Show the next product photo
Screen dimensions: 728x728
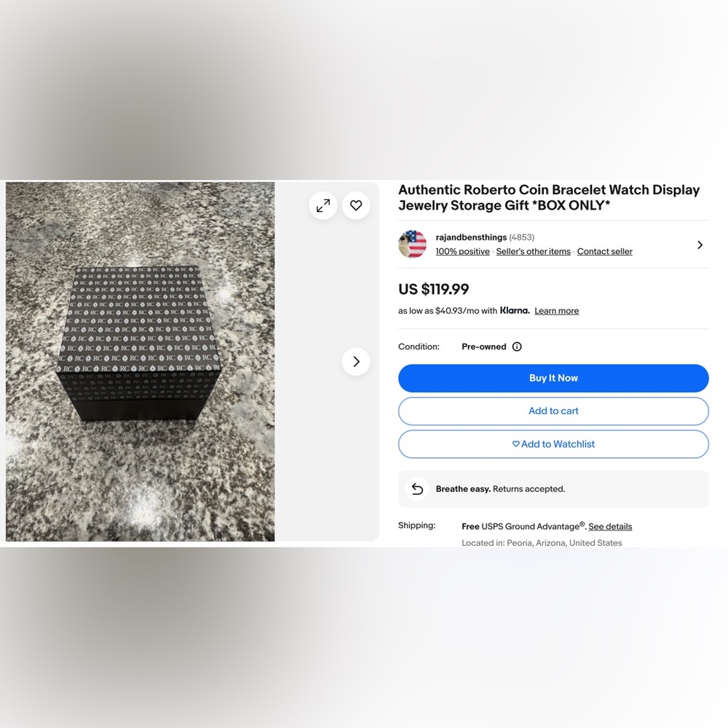point(356,361)
